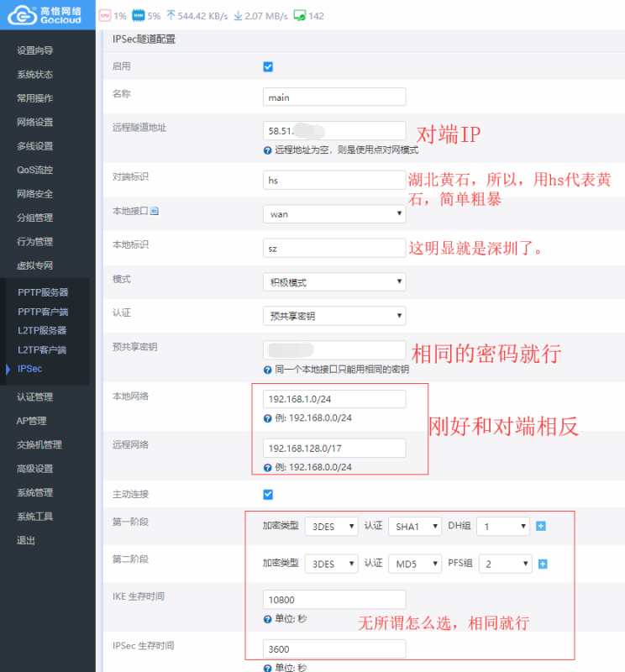This screenshot has height=672, width=625.
Task: Click the plus icon in 第一阶段 row
Action: (541, 526)
